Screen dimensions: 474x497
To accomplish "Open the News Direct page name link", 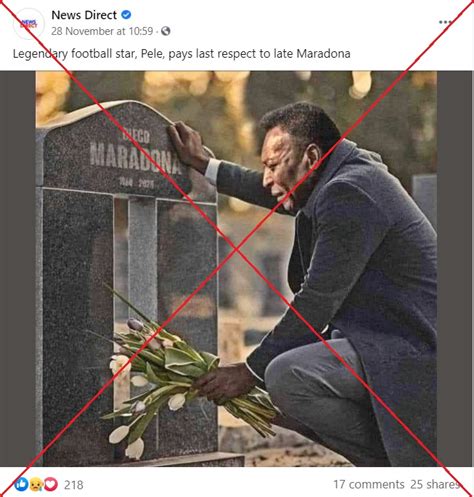I will click(84, 15).
